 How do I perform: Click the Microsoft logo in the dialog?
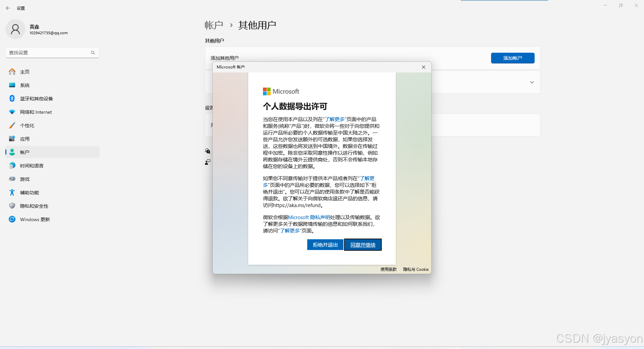(281, 91)
